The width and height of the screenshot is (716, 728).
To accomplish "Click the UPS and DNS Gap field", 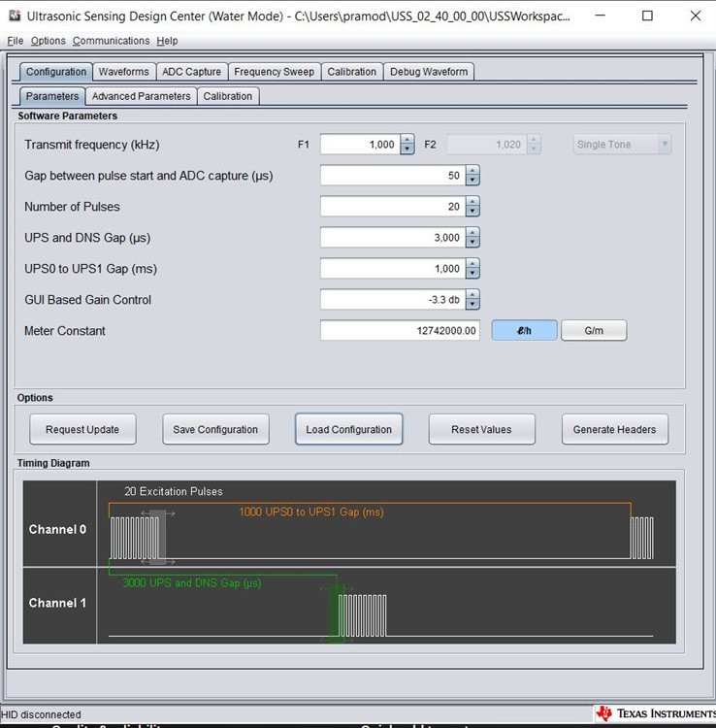I will [393, 238].
